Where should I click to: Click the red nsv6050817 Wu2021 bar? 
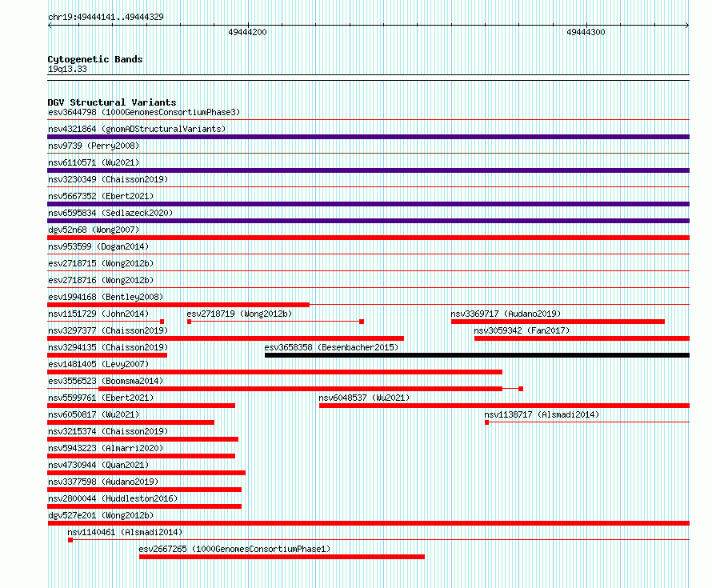[130, 422]
